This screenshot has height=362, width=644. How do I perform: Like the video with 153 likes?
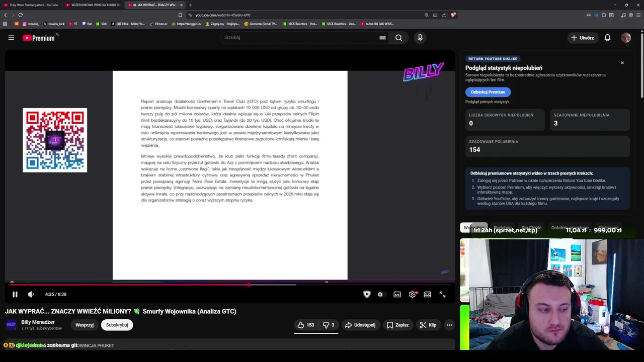tap(306, 325)
